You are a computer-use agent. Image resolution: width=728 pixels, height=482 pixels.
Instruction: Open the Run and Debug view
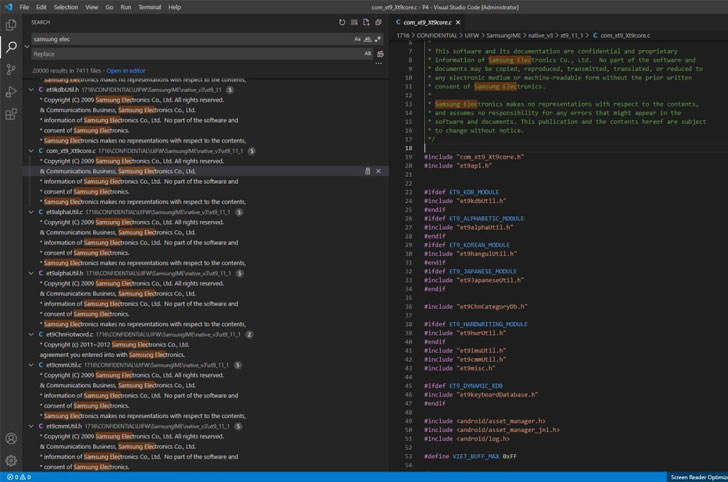pos(11,92)
